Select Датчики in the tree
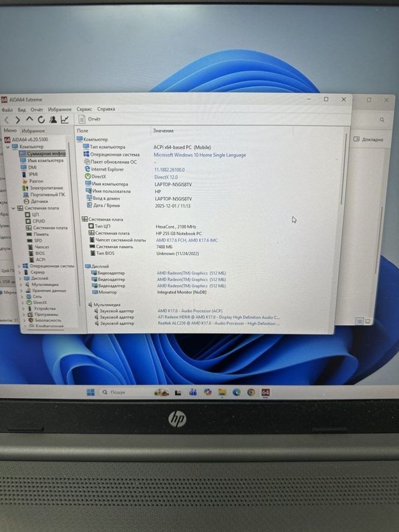Image resolution: width=399 pixels, height=532 pixels. pos(39,201)
